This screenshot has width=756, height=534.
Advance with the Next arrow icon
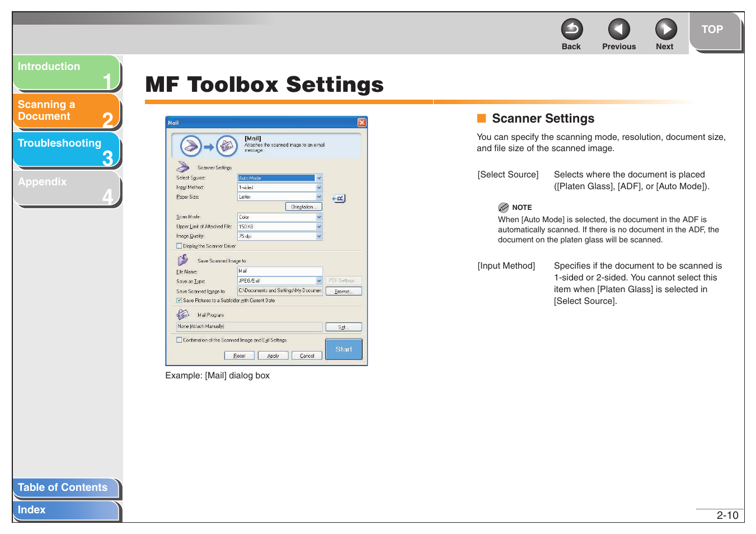[x=666, y=29]
